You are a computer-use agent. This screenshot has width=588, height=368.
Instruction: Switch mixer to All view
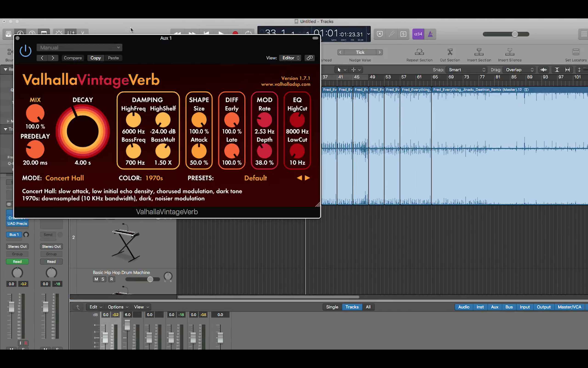pos(368,307)
